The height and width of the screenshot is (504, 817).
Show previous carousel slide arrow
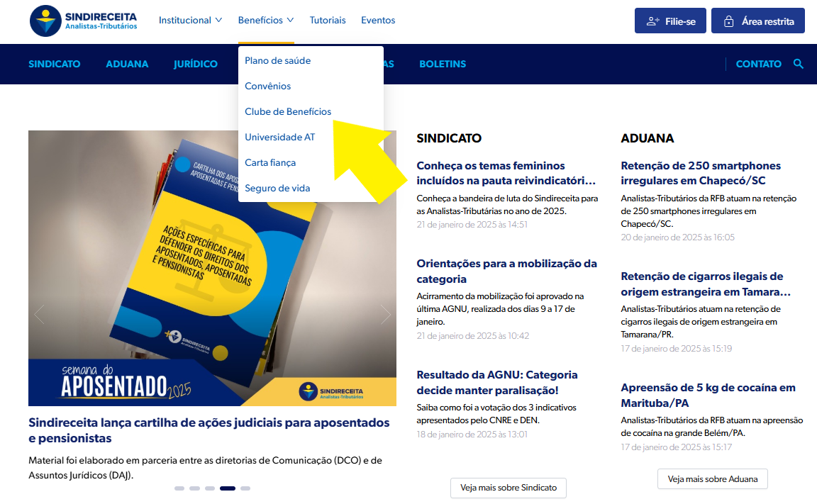pyautogui.click(x=40, y=314)
